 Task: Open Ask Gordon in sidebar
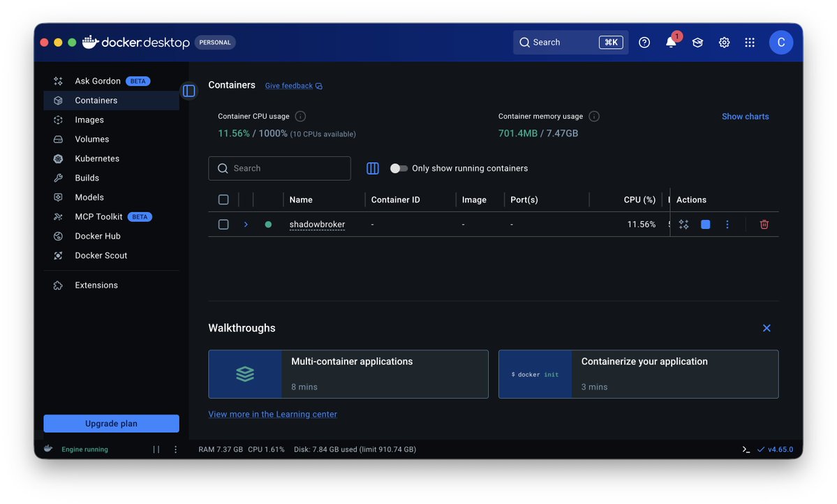[111, 81]
